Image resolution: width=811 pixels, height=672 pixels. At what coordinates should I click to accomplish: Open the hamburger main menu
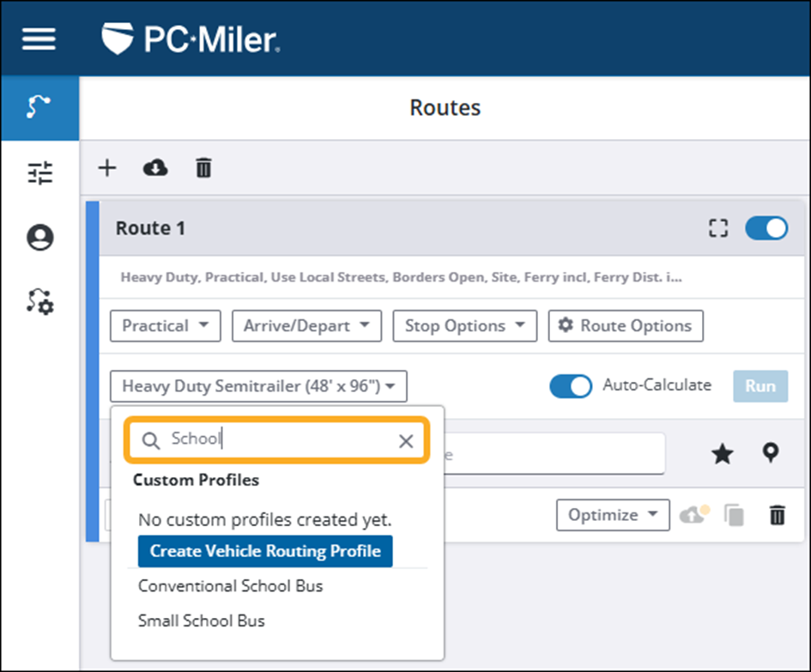[39, 39]
